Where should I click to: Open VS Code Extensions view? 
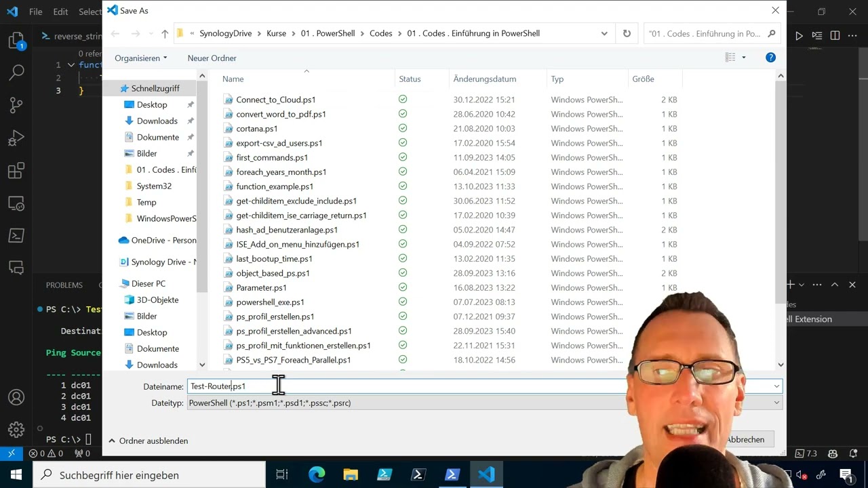click(x=16, y=170)
